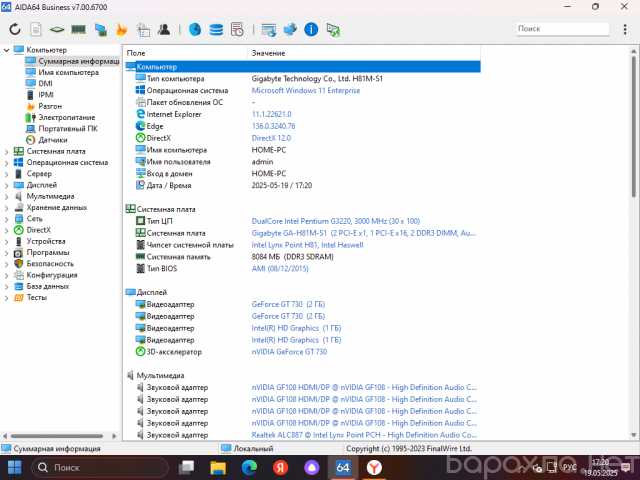The image size is (640, 480).
Task: Click into the Поиск search field in AIDA64
Action: (562, 29)
